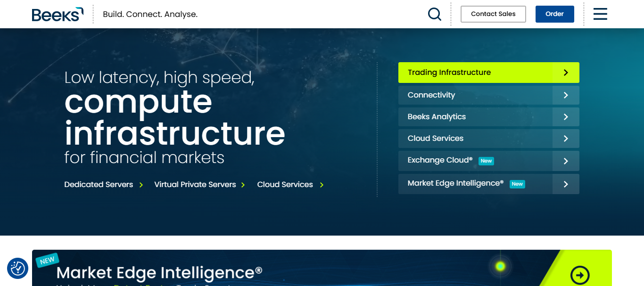Image resolution: width=644 pixels, height=286 pixels.
Task: Click the Contact Sales button
Action: click(x=493, y=14)
